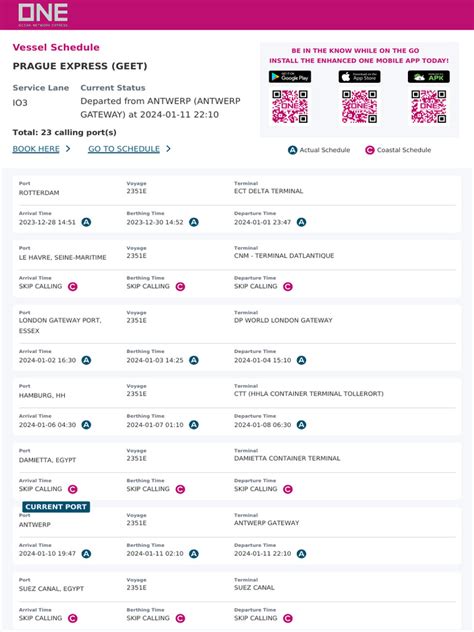Click the Actual icon beside Rotterdam arrival time
Viewport: 474px width, 632px height.
coord(86,222)
